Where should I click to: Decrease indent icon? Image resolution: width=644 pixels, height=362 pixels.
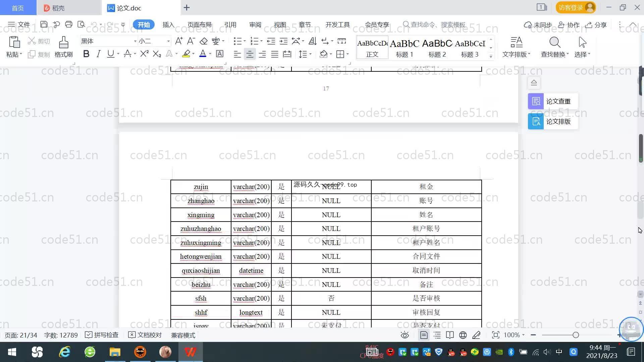tap(271, 41)
